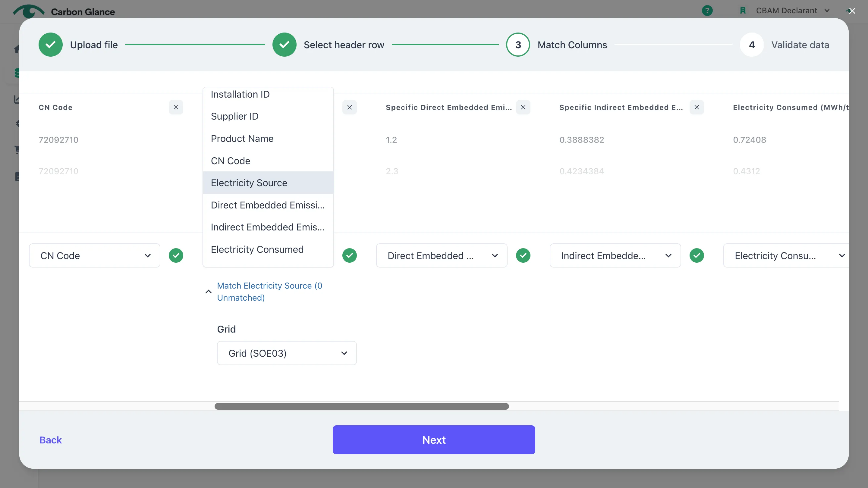Click the Upload file completed step icon
The height and width of the screenshot is (488, 868).
(51, 45)
